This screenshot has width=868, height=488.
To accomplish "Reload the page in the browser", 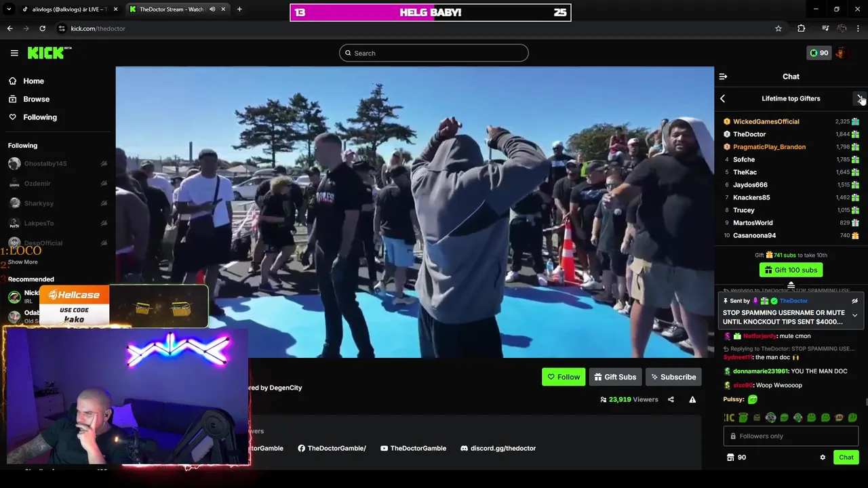I will 42,28.
